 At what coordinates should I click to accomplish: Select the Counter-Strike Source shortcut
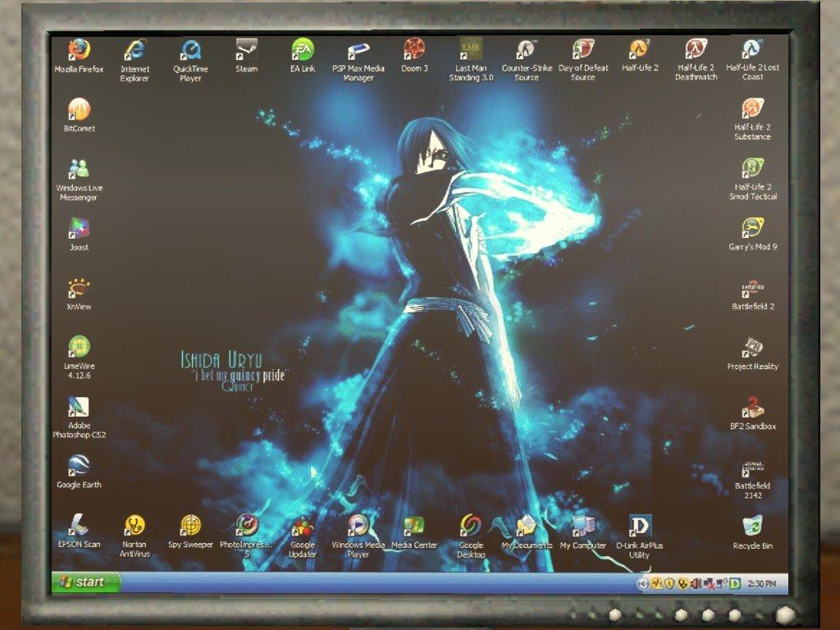[x=527, y=51]
